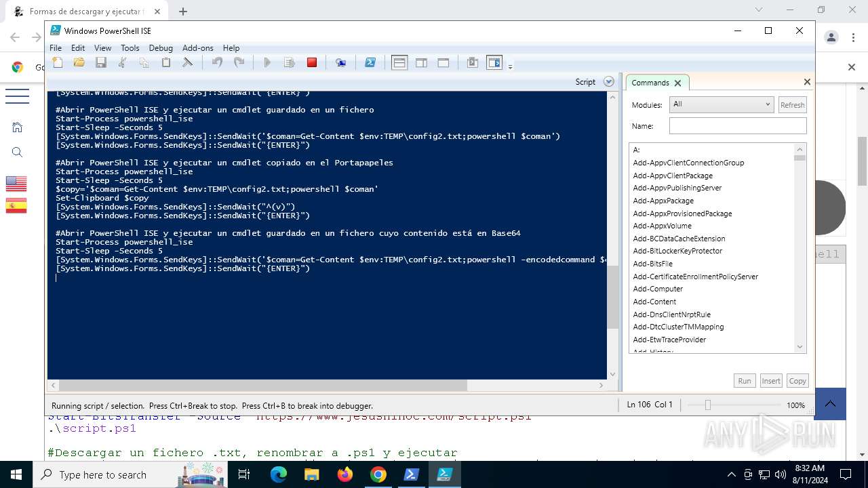Open the Modules dropdown showing All
Viewport: 868px width, 488px height.
(x=721, y=104)
